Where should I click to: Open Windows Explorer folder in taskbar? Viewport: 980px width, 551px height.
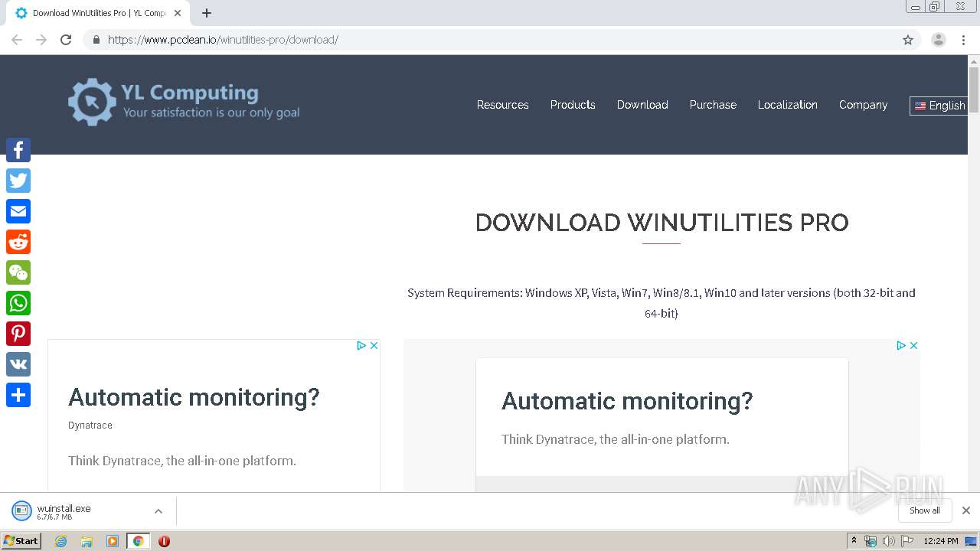pos(87,541)
